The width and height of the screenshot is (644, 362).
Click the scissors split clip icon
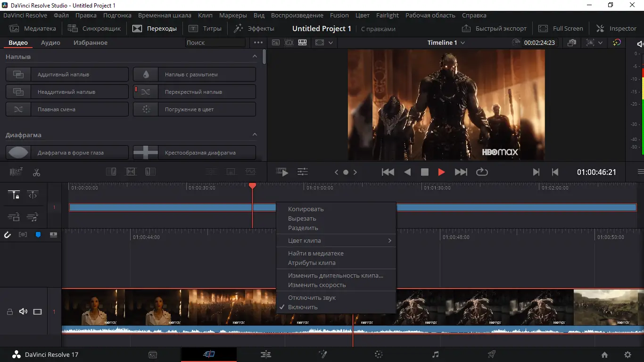pos(36,173)
